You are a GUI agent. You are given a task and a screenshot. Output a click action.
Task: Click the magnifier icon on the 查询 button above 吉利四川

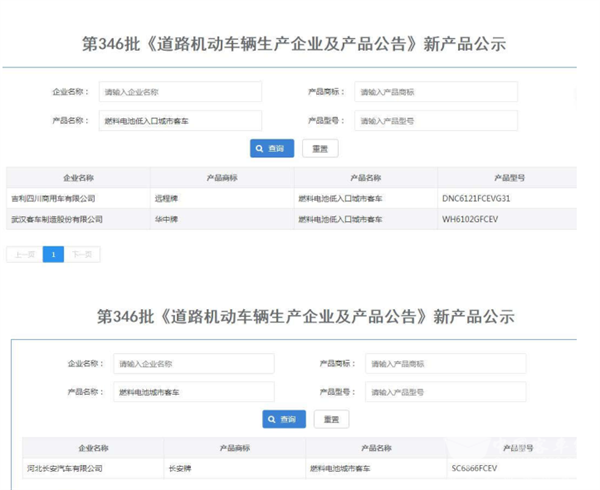pyautogui.click(x=260, y=149)
